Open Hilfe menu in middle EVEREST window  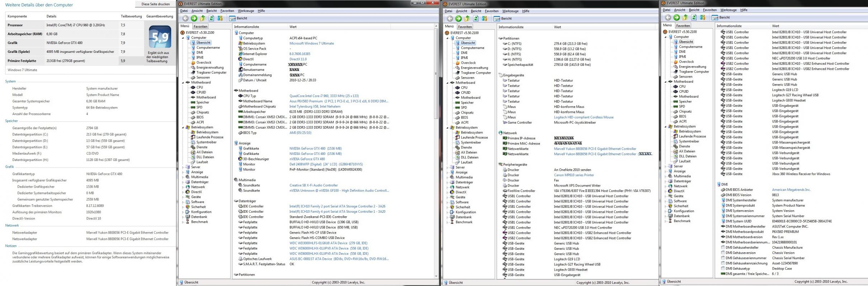[526, 11]
